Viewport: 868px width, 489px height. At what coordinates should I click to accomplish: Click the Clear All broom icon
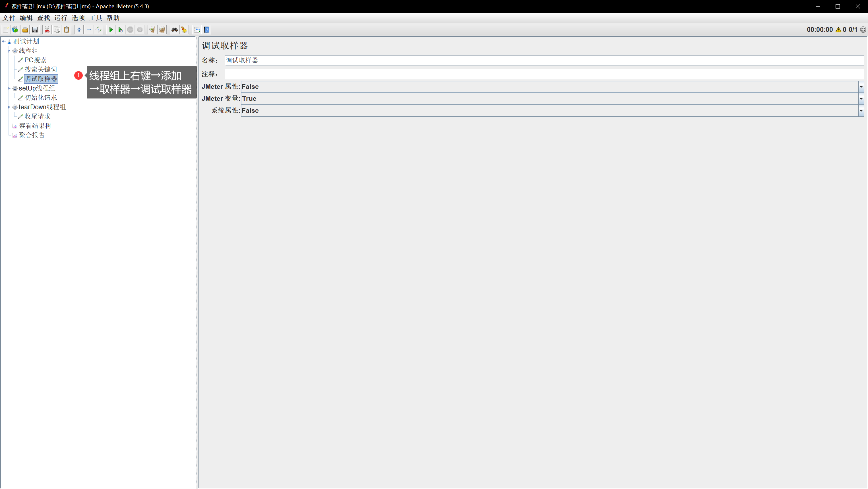(162, 30)
